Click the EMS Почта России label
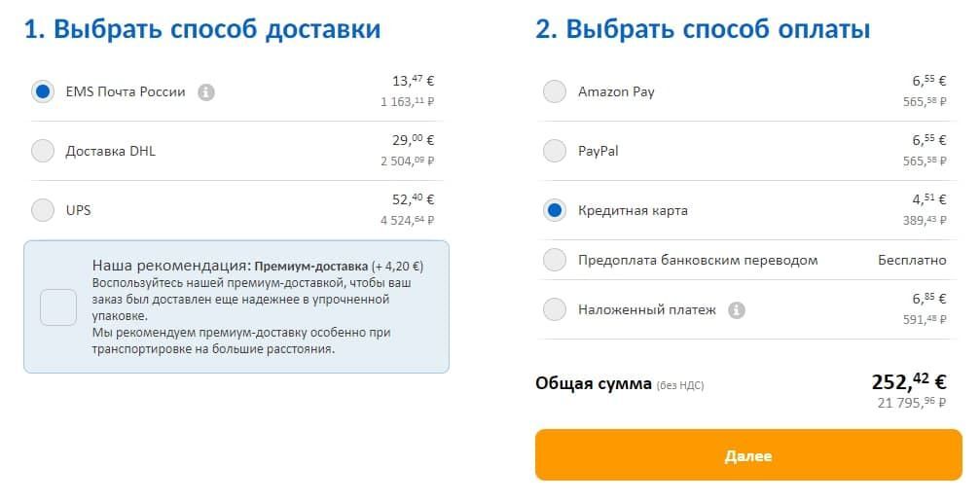The image size is (980, 502). click(x=125, y=92)
